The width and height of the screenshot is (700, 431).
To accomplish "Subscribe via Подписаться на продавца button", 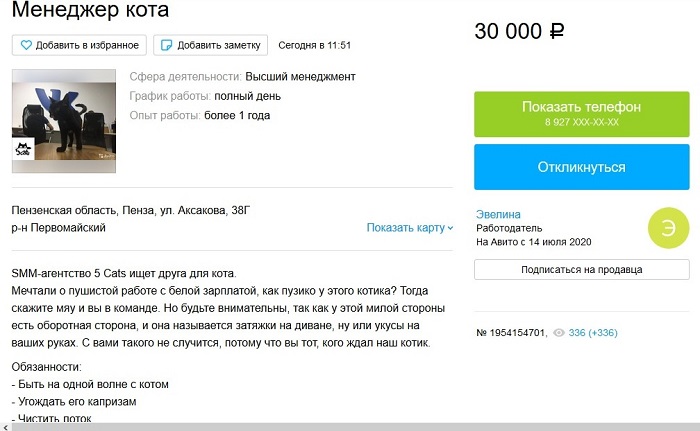I will click(x=581, y=270).
